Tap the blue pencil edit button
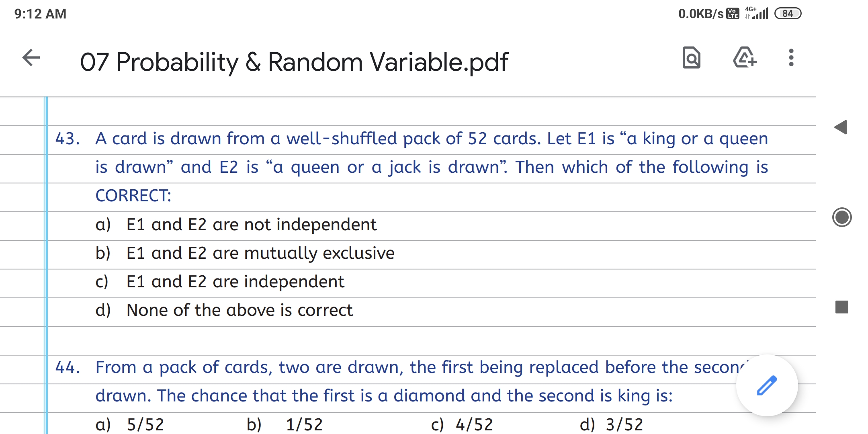This screenshot has width=868, height=434. pos(766,385)
